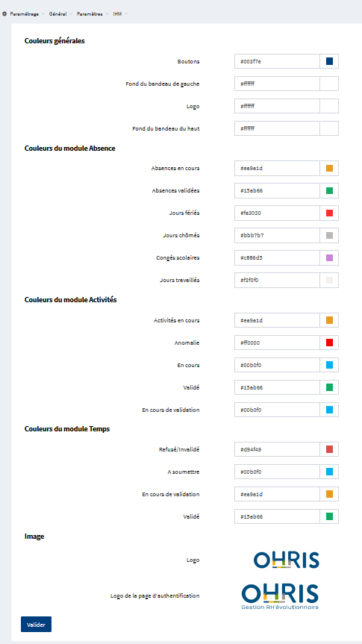Focus the Activités en cours hex field
The height and width of the screenshot is (644, 362).
[x=277, y=320]
